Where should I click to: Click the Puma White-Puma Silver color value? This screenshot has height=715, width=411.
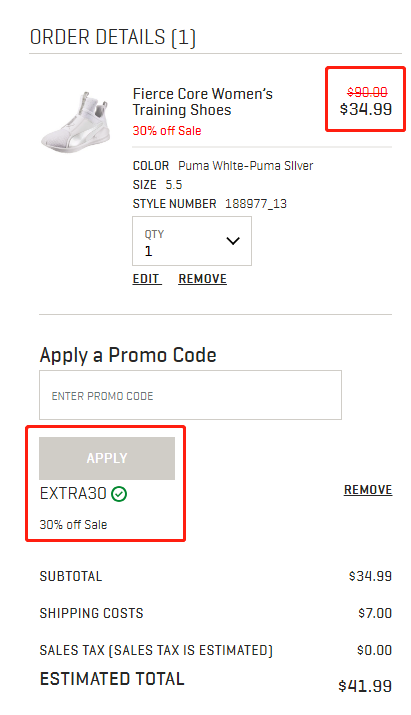(x=245, y=166)
